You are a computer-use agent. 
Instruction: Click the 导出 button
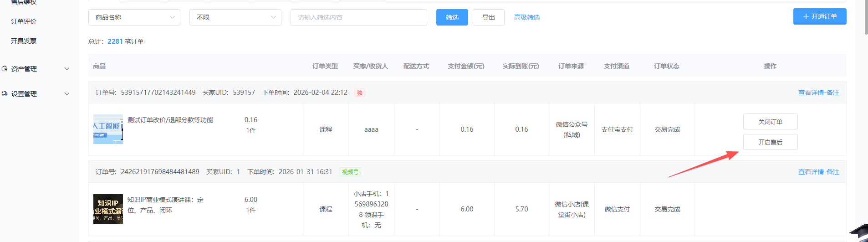(x=489, y=17)
